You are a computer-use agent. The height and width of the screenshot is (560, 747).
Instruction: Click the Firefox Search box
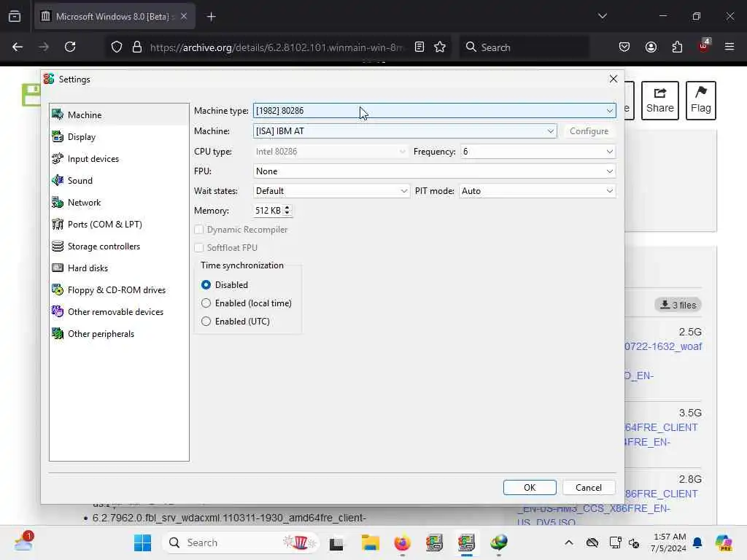(x=524, y=47)
